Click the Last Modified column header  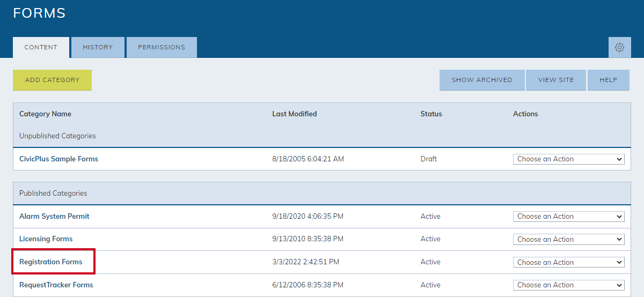[x=294, y=114]
